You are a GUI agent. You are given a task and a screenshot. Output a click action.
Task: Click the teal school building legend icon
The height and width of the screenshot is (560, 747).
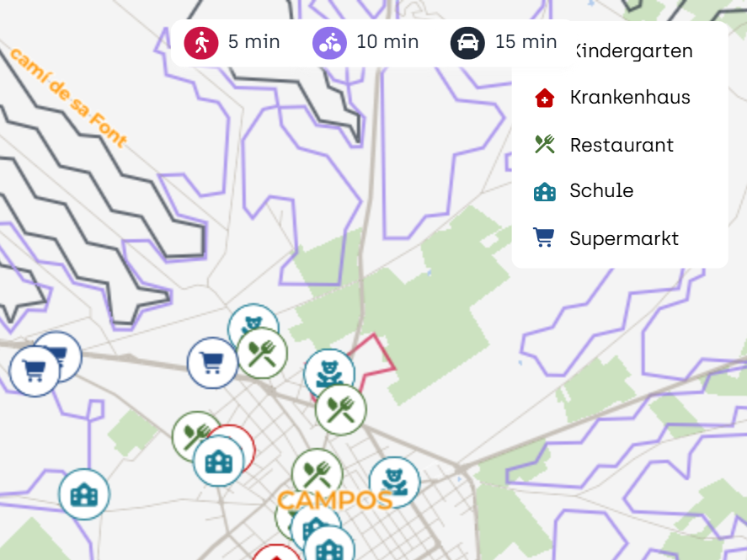coord(545,191)
